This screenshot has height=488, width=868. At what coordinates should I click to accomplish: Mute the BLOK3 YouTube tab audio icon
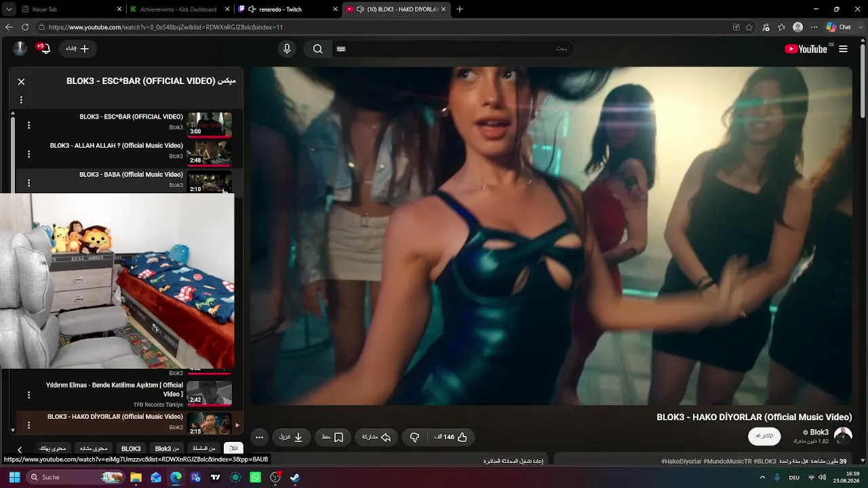pyautogui.click(x=361, y=9)
